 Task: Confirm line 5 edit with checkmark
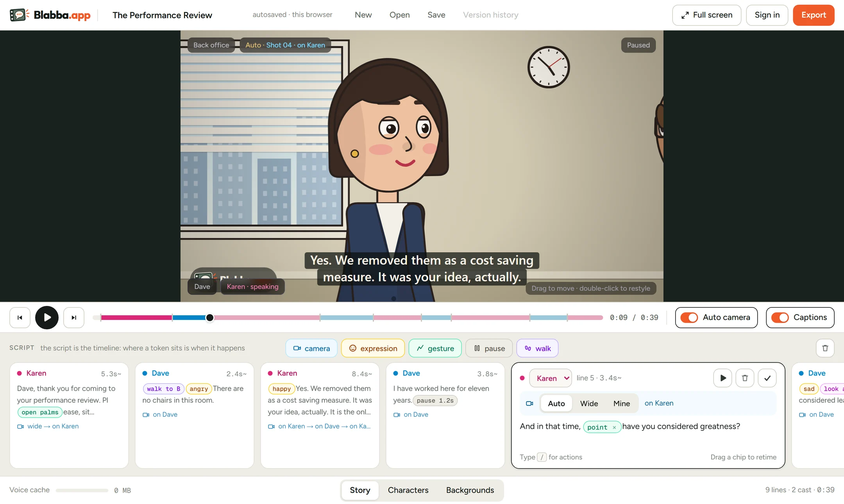click(x=767, y=378)
